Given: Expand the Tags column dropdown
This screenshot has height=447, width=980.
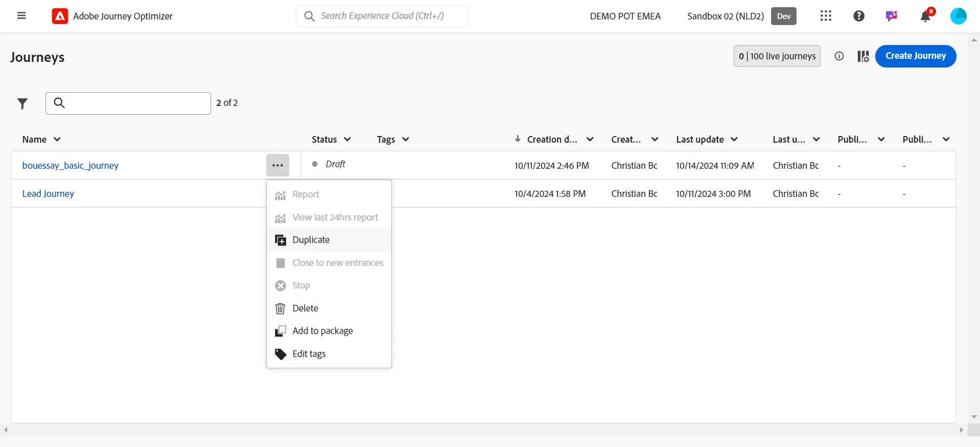Looking at the screenshot, I should click(x=406, y=139).
